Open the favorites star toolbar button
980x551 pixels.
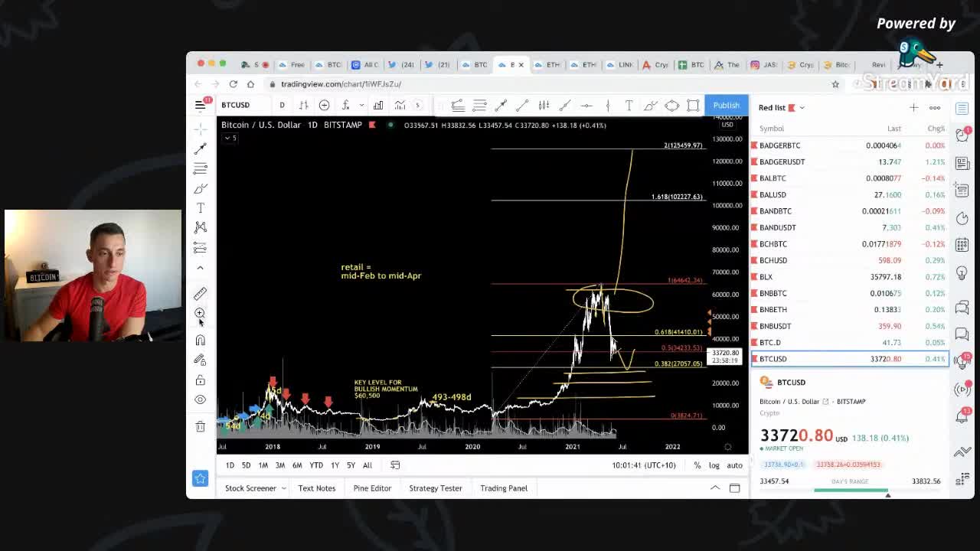click(200, 478)
